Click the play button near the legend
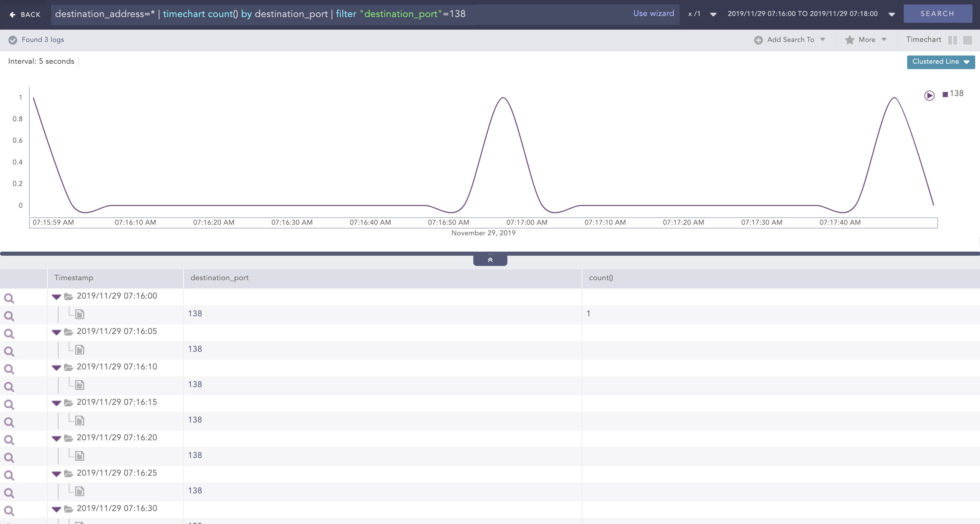 tap(929, 96)
